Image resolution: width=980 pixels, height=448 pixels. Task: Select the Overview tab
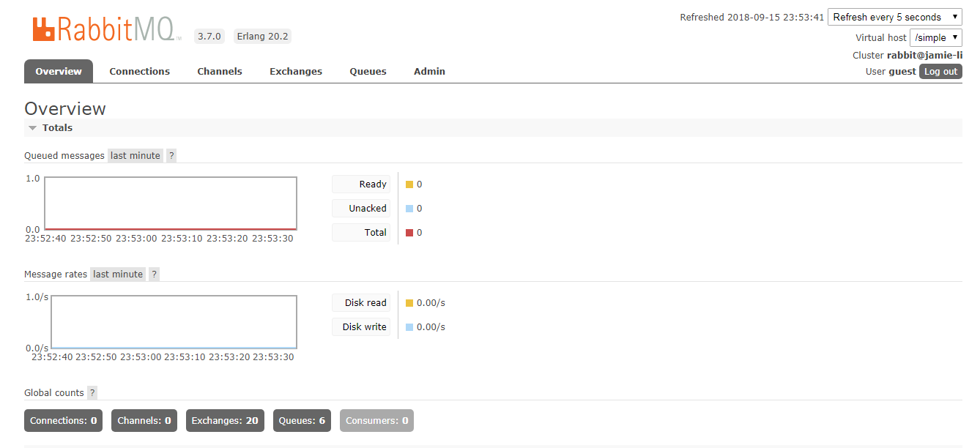59,71
